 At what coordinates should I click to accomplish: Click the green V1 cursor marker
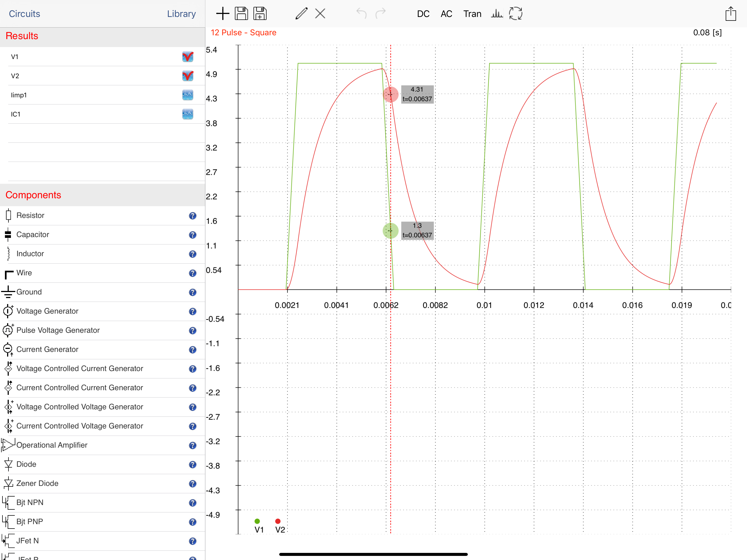click(390, 231)
